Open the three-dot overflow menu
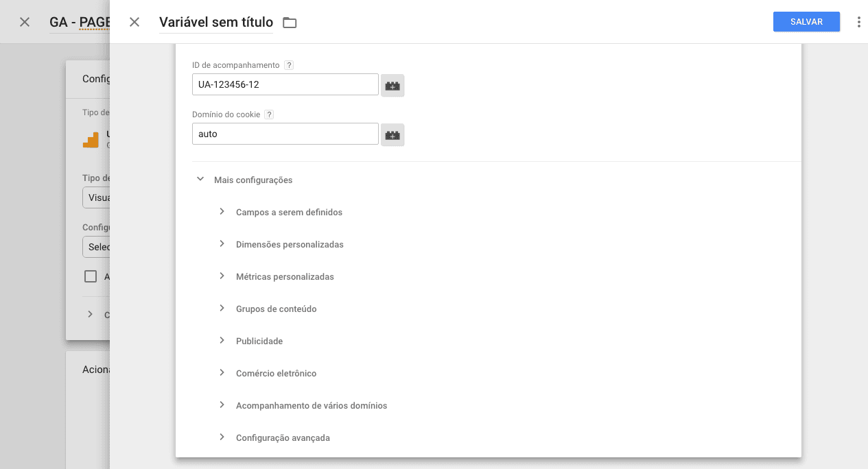 858,21
